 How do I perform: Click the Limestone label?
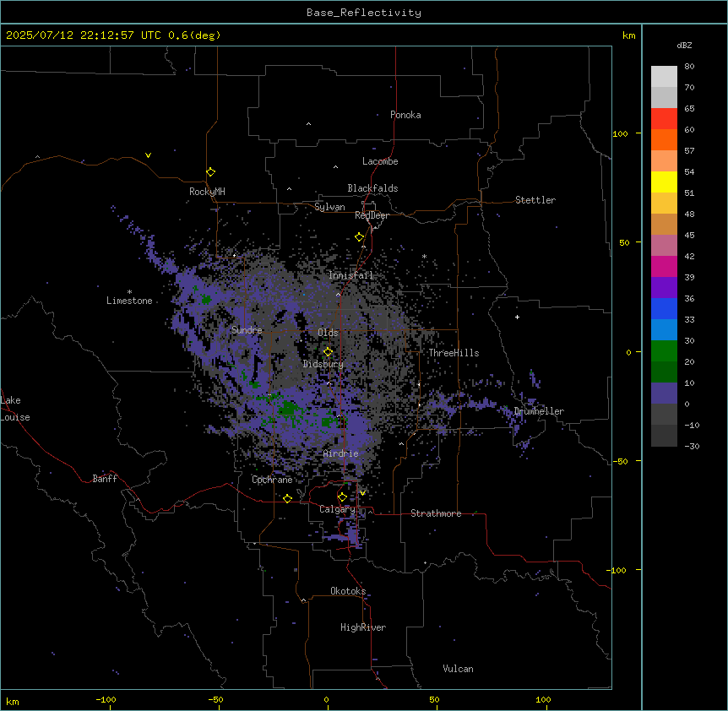point(129,301)
